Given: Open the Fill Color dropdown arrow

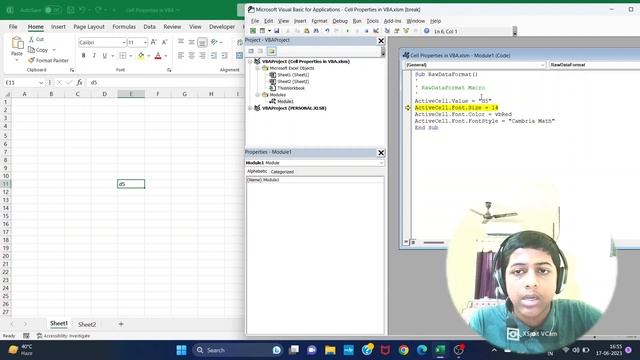Looking at the screenshot, I should (149, 56).
